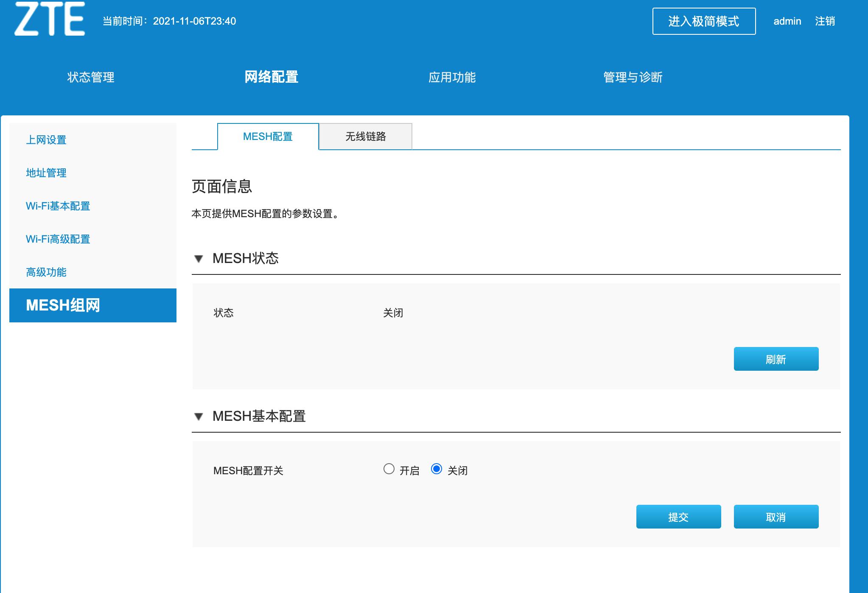Image resolution: width=868 pixels, height=593 pixels.
Task: Open Wi-Fi高级配置 settings
Action: (58, 239)
